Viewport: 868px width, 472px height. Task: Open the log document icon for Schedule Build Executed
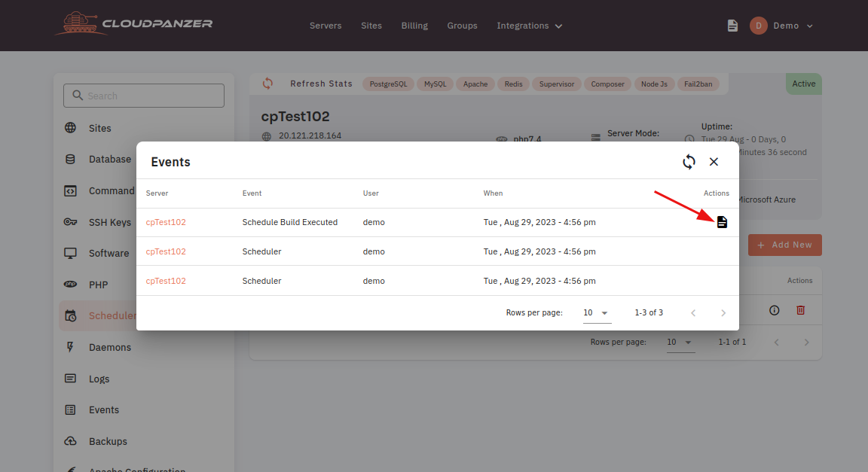(722, 222)
